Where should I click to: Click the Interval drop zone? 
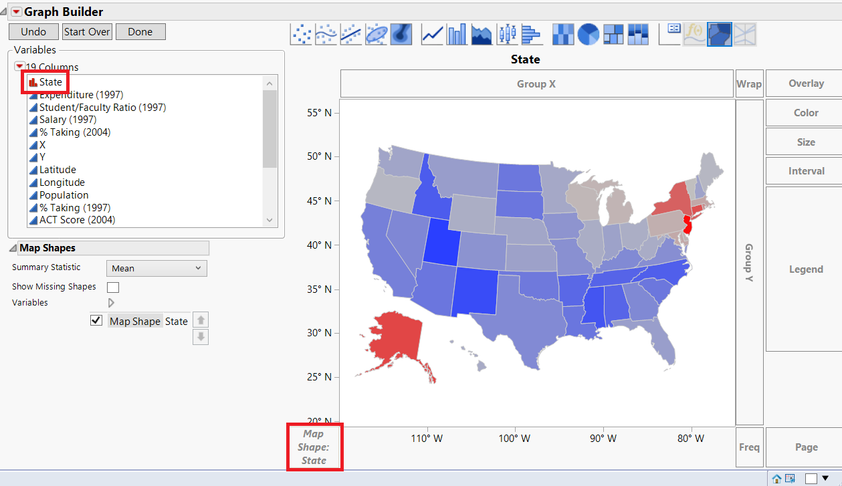(x=806, y=171)
